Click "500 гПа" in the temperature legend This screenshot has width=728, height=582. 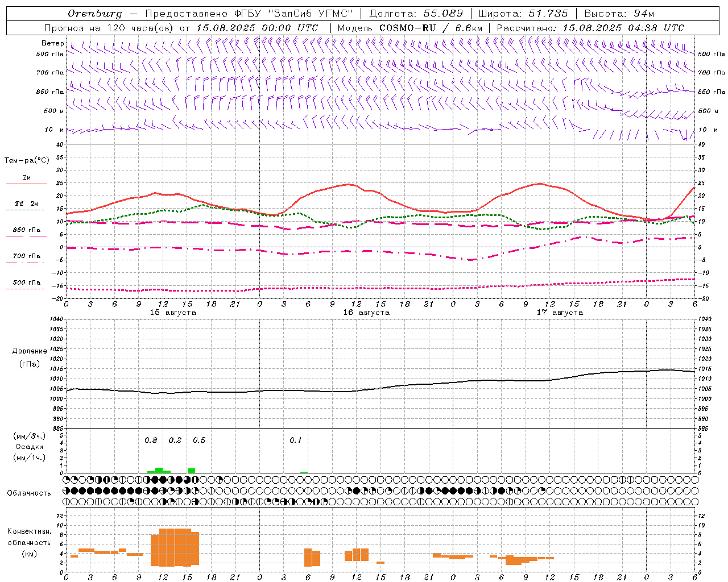(27, 282)
